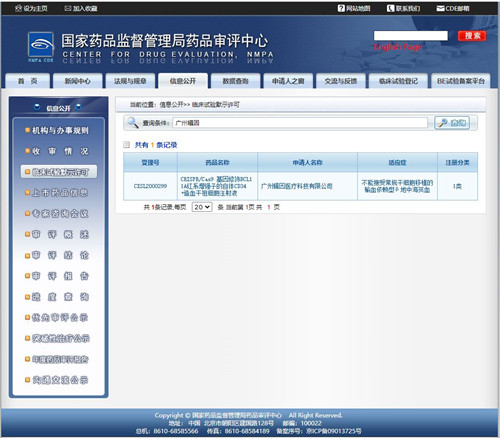Image resolution: width=500 pixels, height=438 pixels.
Task: Click the 设为主页 home icon
Action: 18,8
